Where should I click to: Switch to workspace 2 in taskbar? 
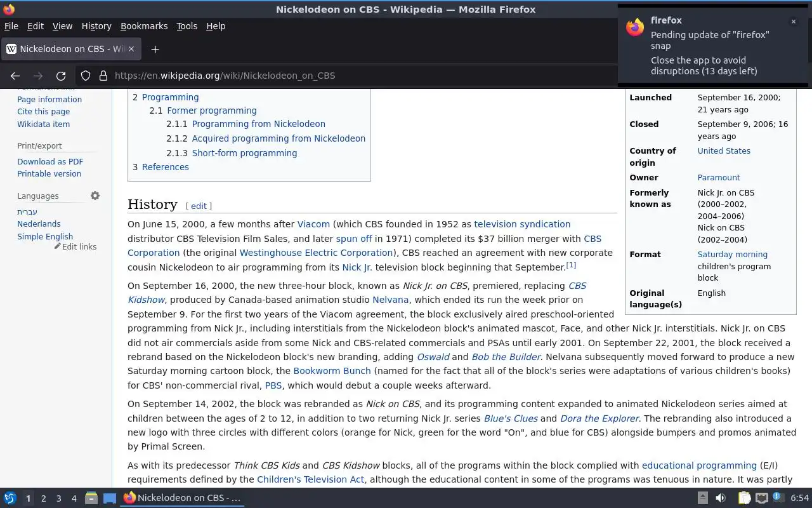click(43, 498)
